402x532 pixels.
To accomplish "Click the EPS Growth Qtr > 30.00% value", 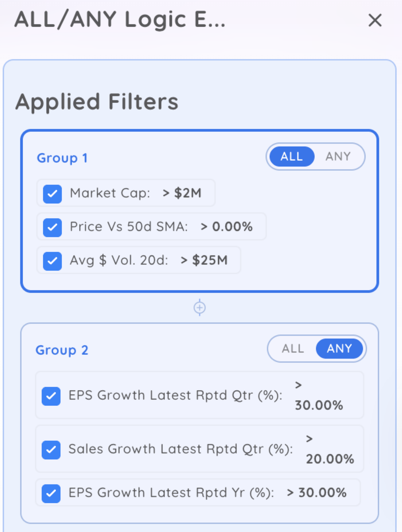I will pyautogui.click(x=319, y=405).
